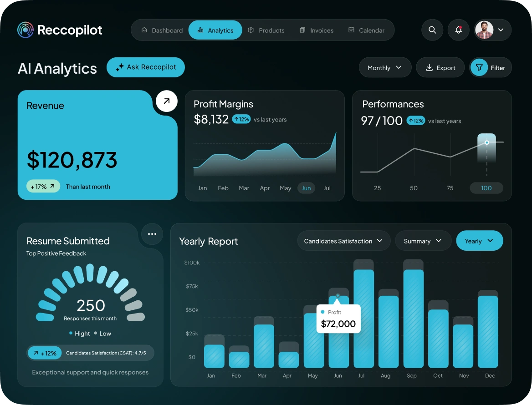Click the +12% CSAT badge
The width and height of the screenshot is (532, 405).
(x=44, y=353)
